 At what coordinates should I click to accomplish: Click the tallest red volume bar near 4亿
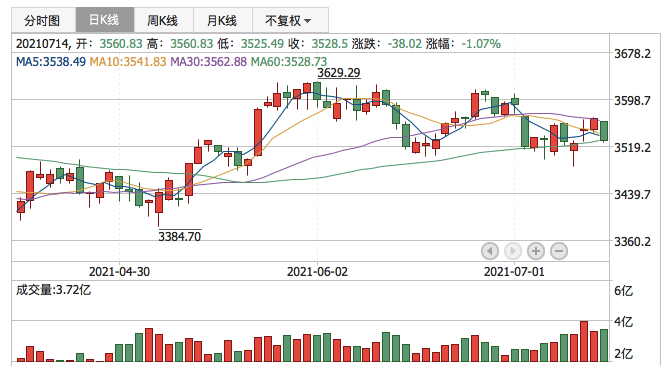click(x=584, y=341)
